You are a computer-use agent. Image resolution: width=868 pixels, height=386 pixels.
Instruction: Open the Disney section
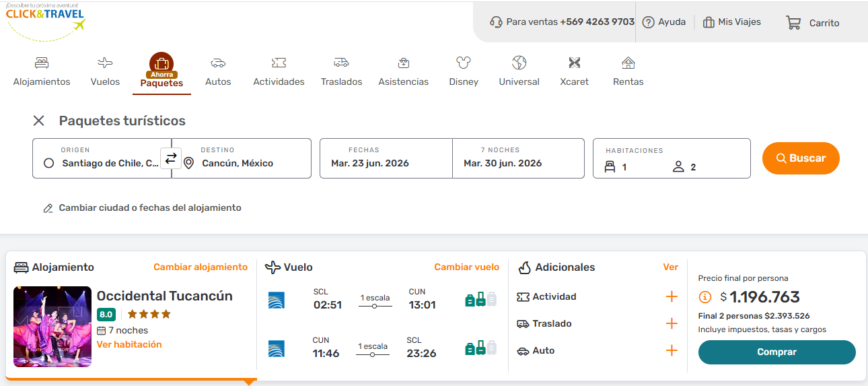463,71
